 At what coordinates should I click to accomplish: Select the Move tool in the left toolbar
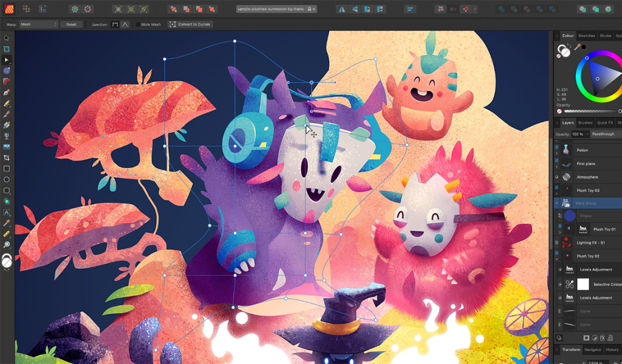pos(6,38)
